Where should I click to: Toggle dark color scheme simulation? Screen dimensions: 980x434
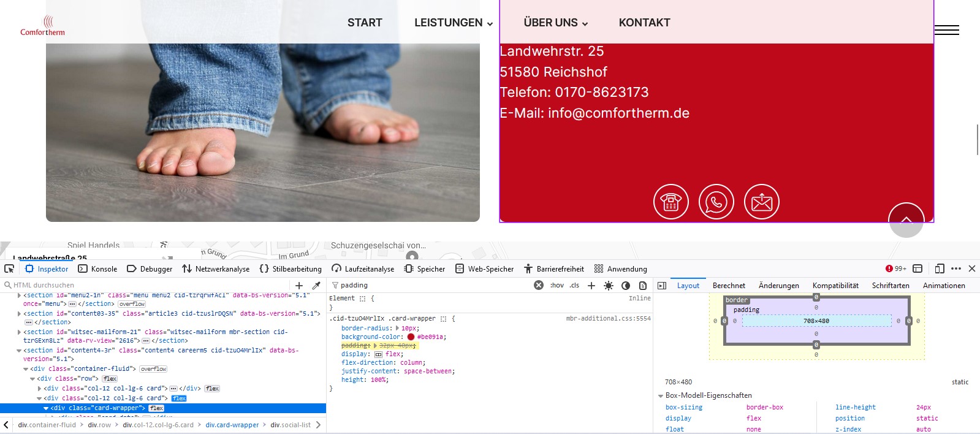point(625,286)
